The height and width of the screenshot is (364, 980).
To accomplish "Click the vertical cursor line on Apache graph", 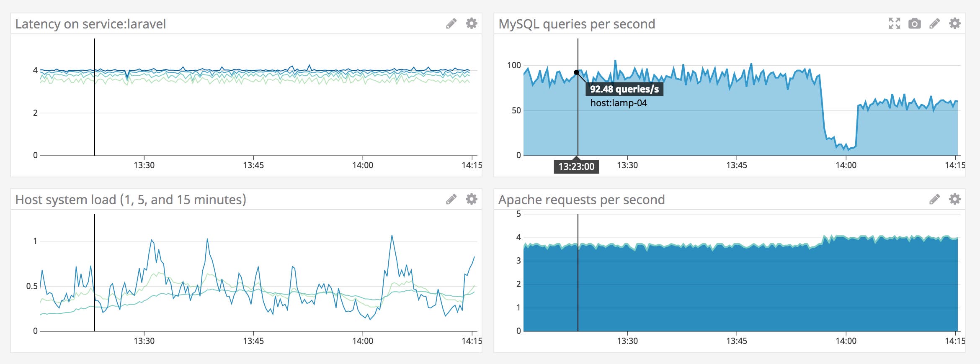I will (578, 272).
